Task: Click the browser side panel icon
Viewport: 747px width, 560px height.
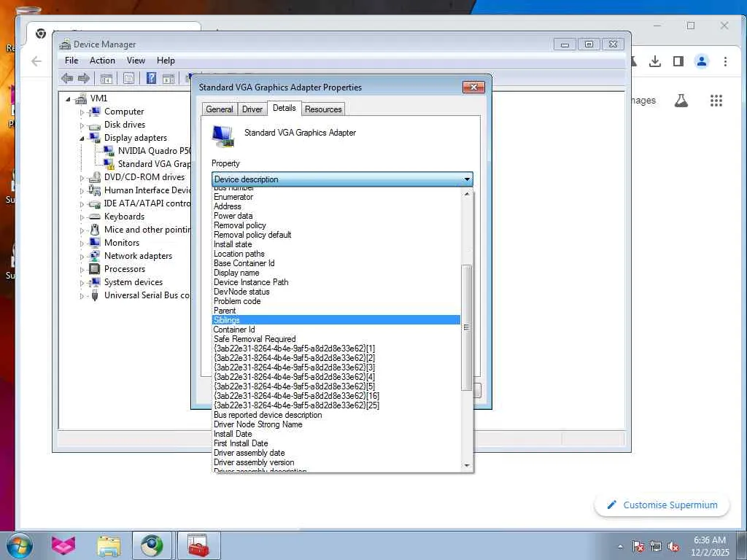Action: (x=678, y=61)
